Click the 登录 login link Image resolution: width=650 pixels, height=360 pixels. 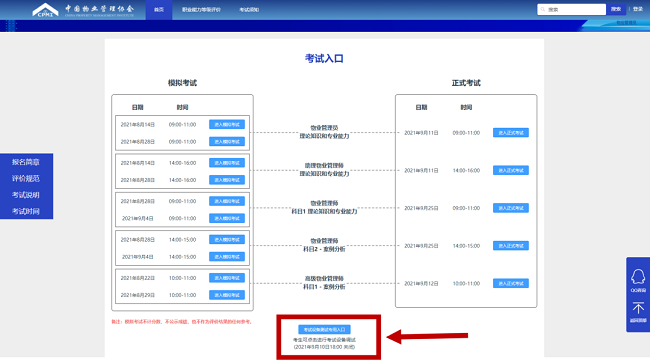coord(638,9)
